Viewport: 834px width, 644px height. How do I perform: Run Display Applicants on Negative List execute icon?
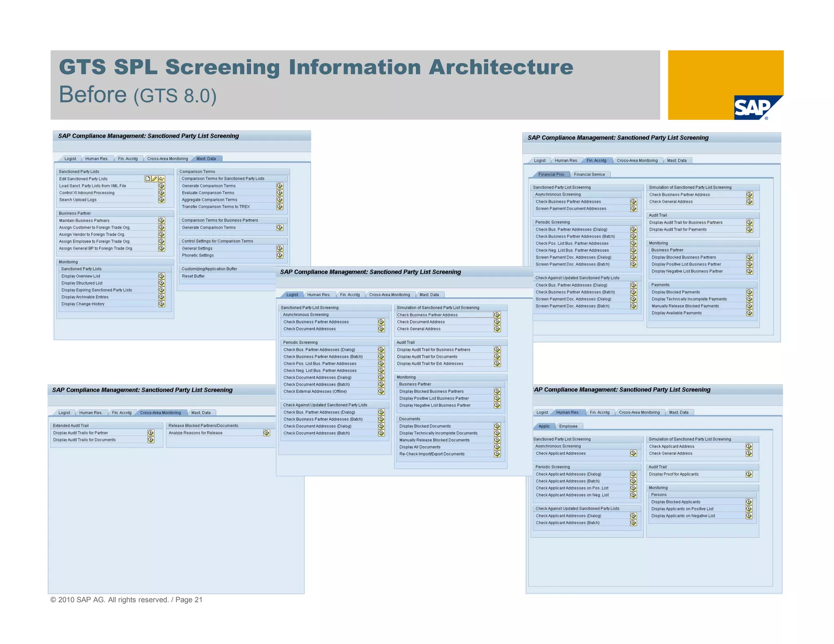(x=749, y=516)
